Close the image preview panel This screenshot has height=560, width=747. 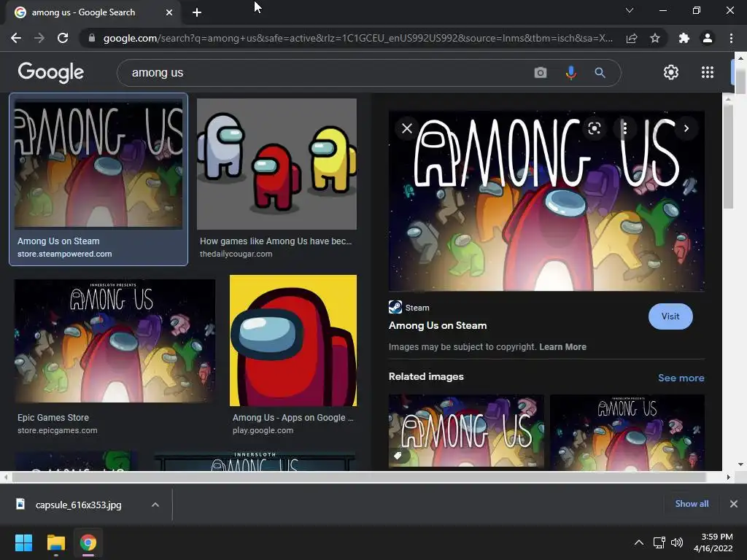tap(407, 128)
